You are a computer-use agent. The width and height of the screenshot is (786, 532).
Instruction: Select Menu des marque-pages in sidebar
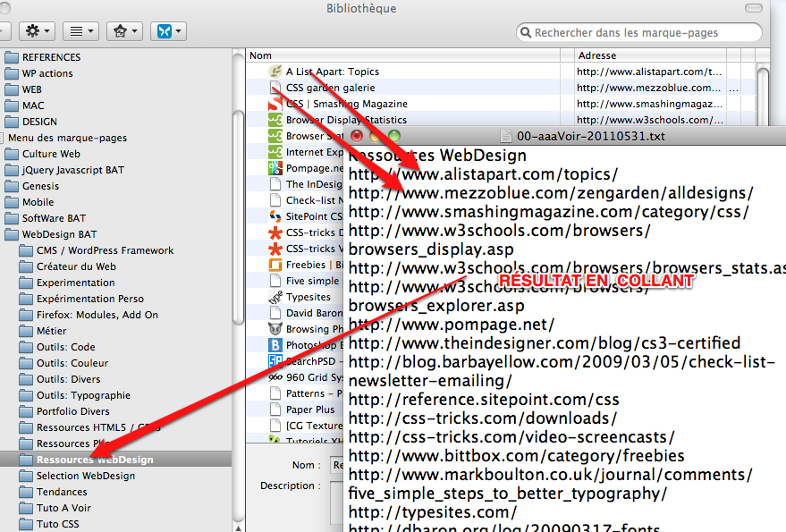pos(67,138)
